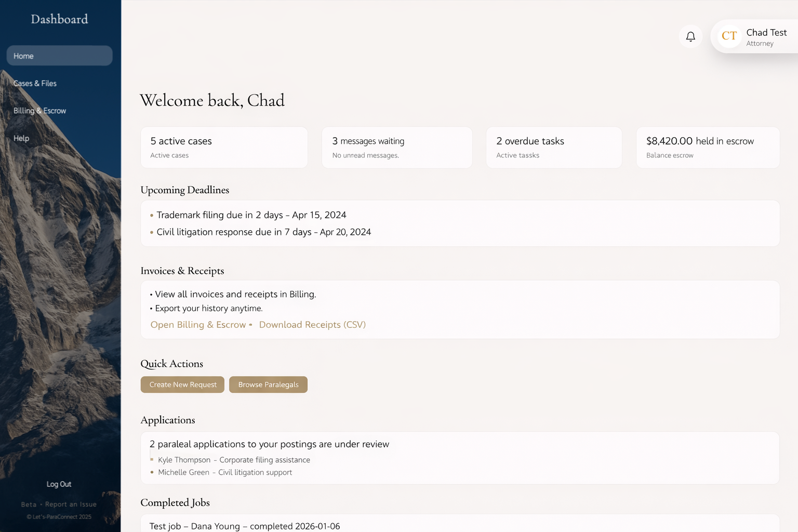The image size is (798, 532).
Task: Click the Dashboard title logo
Action: pos(59,19)
